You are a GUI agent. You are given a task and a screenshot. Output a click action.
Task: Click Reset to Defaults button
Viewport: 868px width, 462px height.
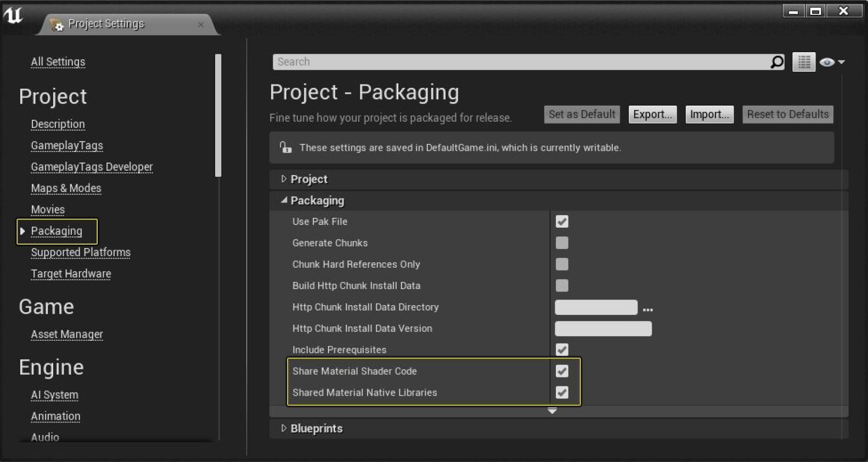[788, 114]
